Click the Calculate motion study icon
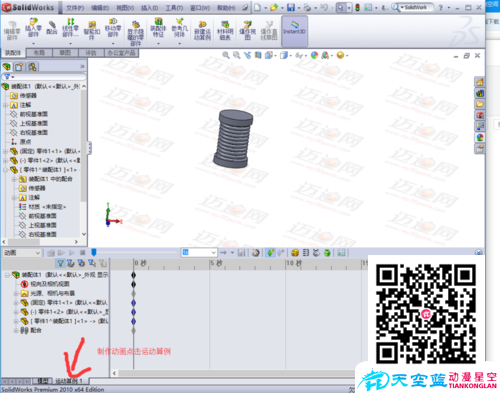 pos(51,253)
